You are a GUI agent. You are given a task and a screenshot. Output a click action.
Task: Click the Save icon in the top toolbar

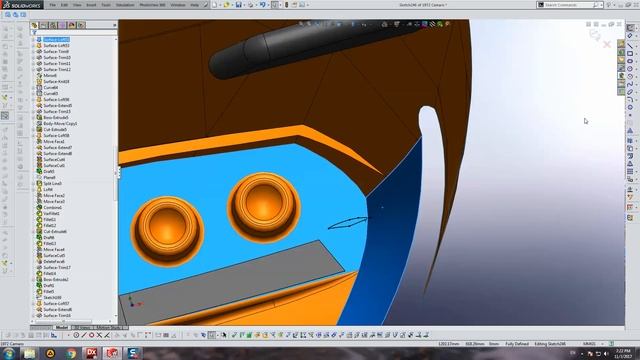(238, 5)
